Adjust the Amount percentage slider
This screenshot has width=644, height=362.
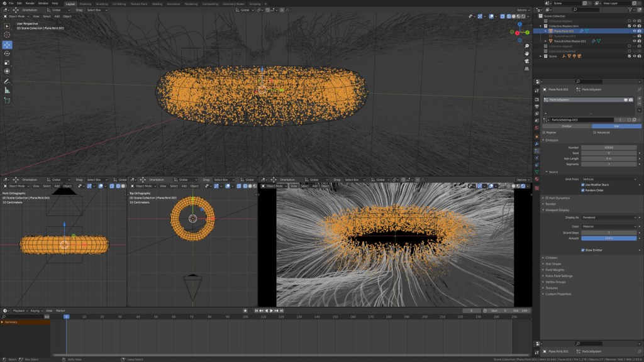tap(608, 238)
